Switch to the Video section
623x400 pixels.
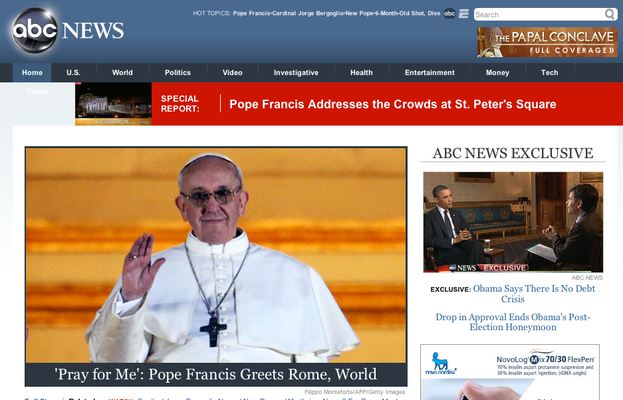click(232, 73)
